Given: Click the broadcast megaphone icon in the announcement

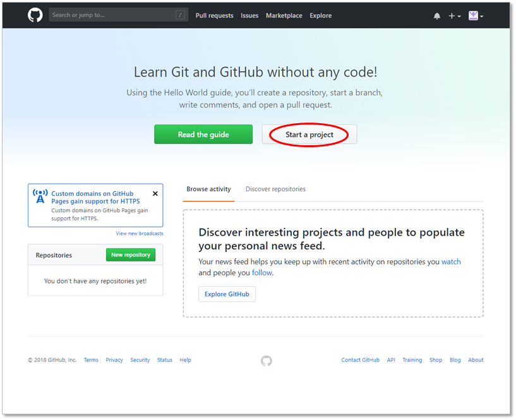Looking at the screenshot, I should (x=39, y=196).
